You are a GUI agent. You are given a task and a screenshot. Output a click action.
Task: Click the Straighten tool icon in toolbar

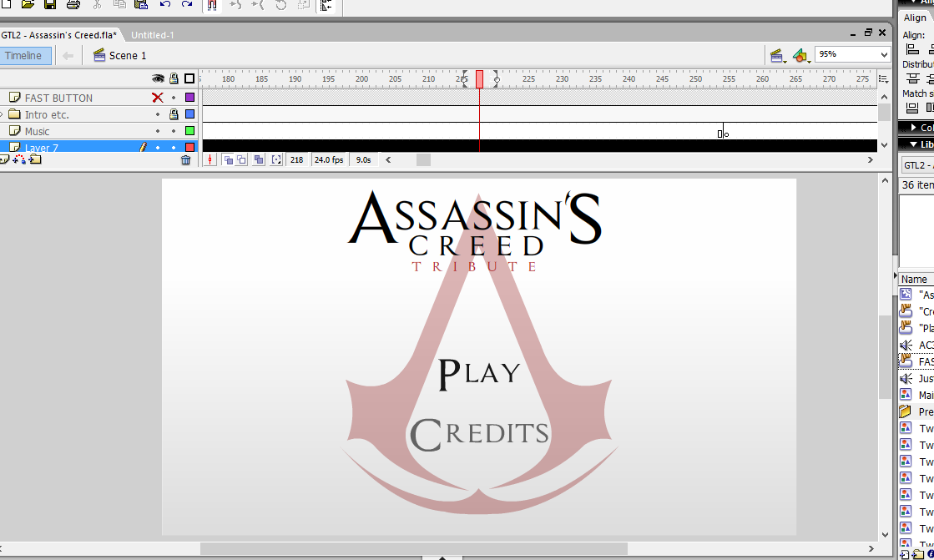[x=257, y=5]
